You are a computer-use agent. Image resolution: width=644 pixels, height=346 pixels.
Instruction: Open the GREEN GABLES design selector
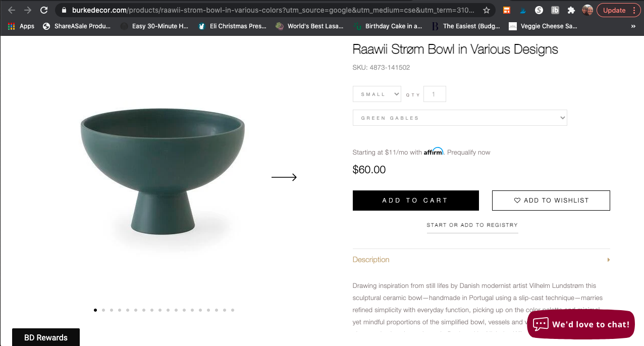(x=460, y=118)
